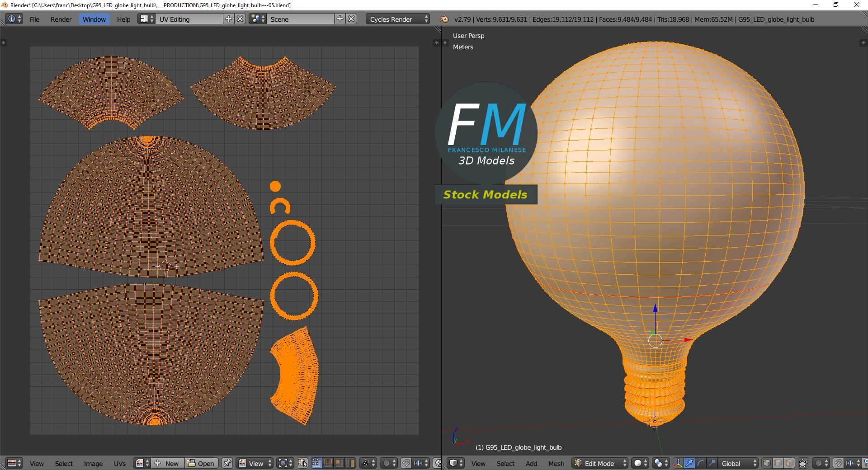Open the Help menu
Image resolution: width=868 pixels, height=470 pixels.
(123, 19)
